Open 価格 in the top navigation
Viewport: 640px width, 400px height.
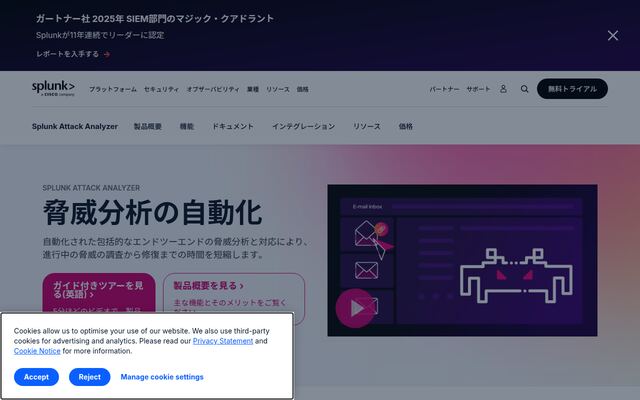[x=302, y=89]
